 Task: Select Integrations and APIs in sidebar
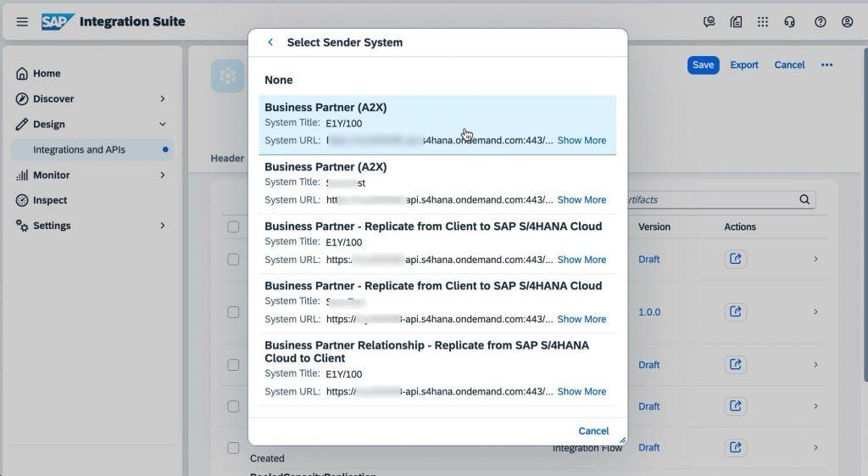pos(92,149)
